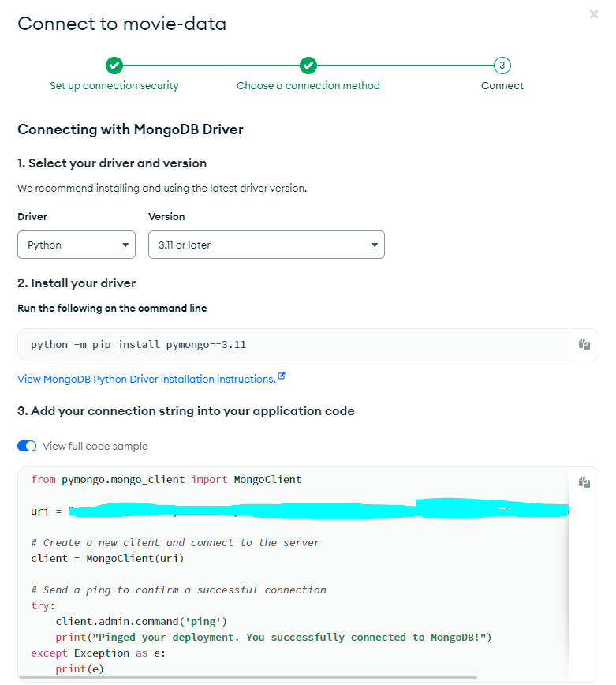The image size is (616, 685).
Task: Click the '2. Install your driver' heading
Action: [x=77, y=283]
